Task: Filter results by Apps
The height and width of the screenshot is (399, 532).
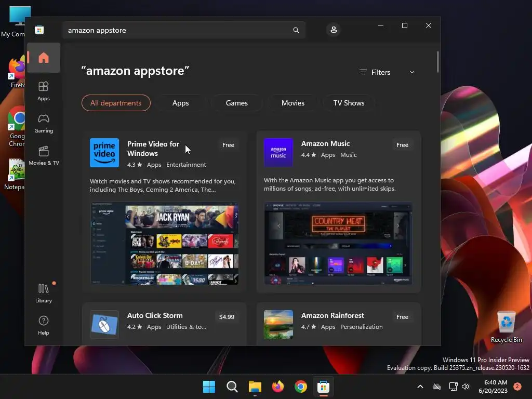Action: (180, 103)
